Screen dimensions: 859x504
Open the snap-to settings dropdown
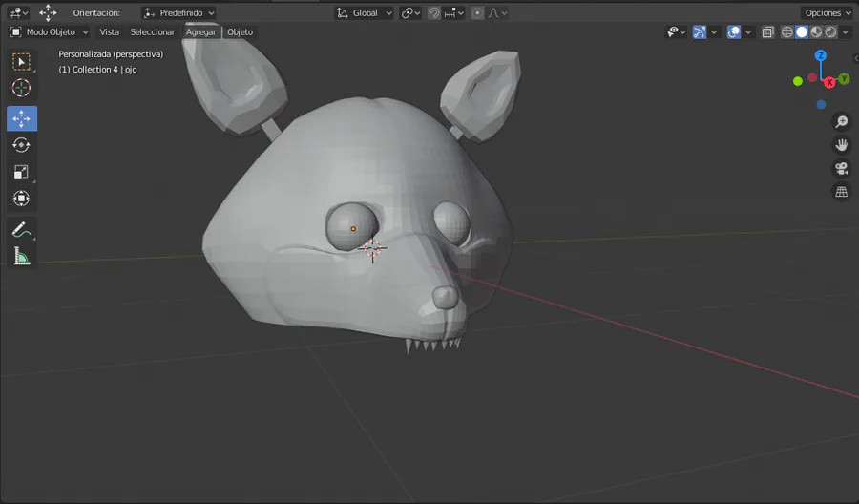coord(454,13)
